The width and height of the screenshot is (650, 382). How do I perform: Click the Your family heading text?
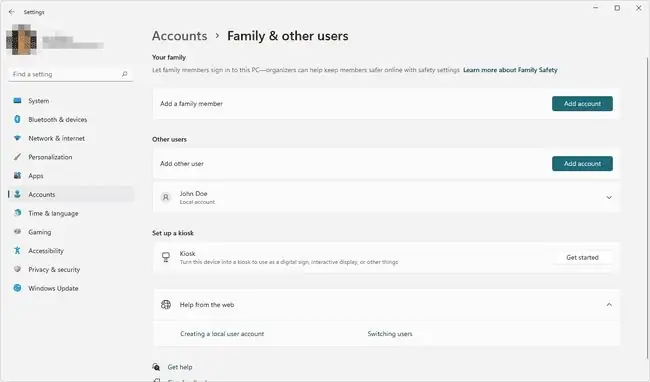click(x=169, y=57)
